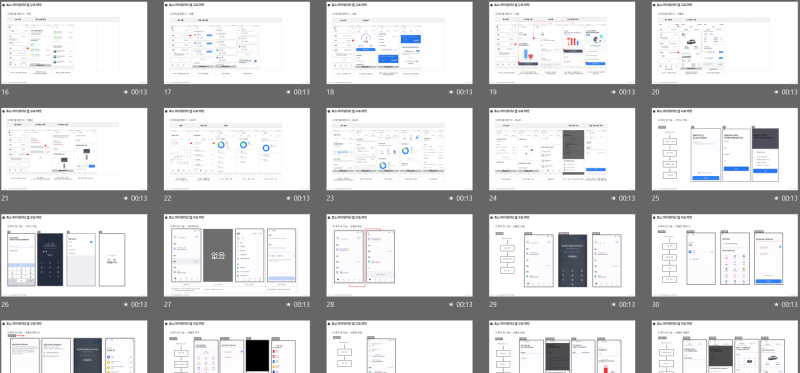Click the transition star icon under slide 22
The width and height of the screenshot is (800, 373).
click(288, 198)
